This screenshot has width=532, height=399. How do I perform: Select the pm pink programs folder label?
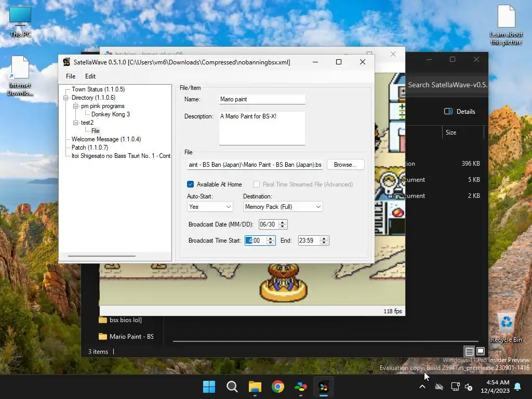[102, 106]
